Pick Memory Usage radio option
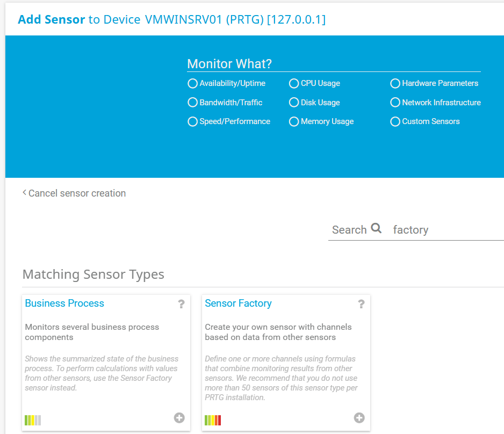The height and width of the screenshot is (434, 504). click(294, 122)
